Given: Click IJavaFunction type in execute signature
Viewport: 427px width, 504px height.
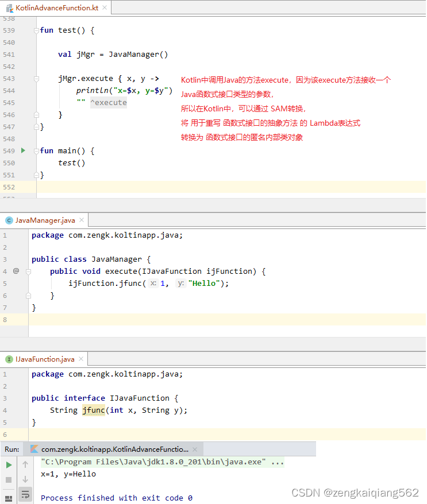Looking at the screenshot, I should (171, 272).
